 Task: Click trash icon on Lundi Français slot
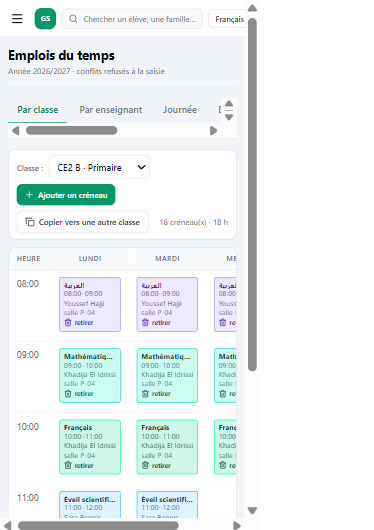[x=68, y=465]
